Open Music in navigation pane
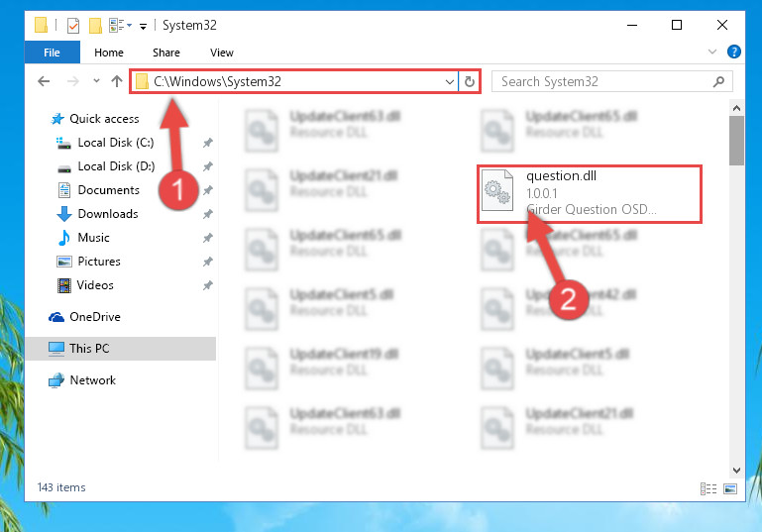Screen dimensions: 762x532 pyautogui.click(x=94, y=238)
